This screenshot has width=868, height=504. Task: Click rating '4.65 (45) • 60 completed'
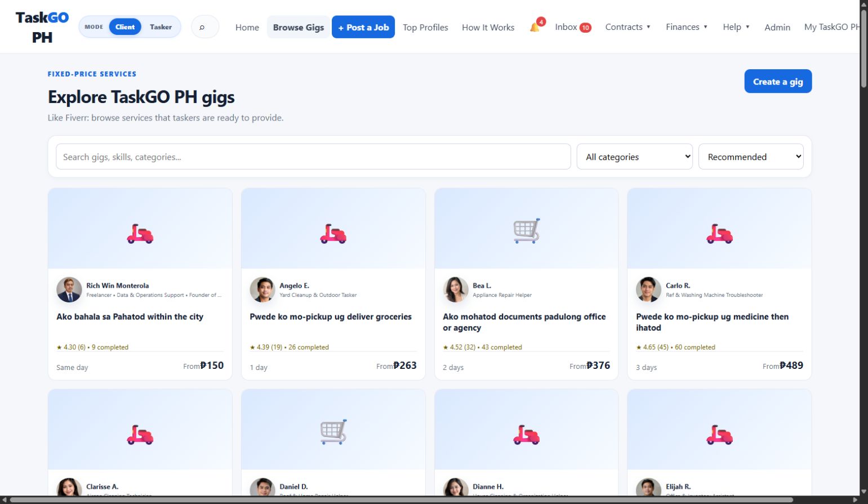click(676, 347)
